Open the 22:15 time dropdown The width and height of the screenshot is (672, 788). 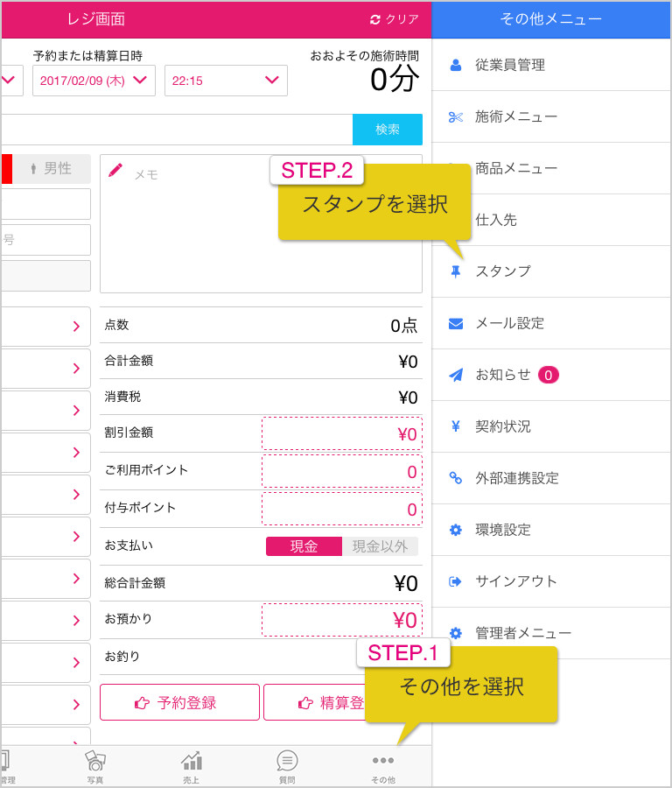tap(226, 81)
